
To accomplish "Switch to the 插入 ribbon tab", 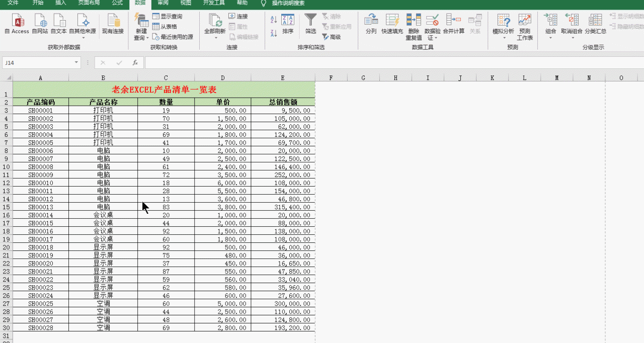I will tap(61, 3).
